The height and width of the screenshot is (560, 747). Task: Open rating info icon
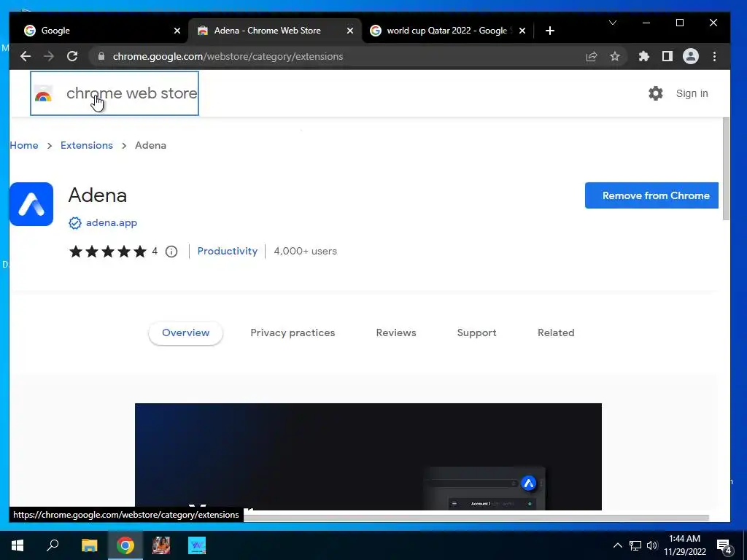pos(171,252)
